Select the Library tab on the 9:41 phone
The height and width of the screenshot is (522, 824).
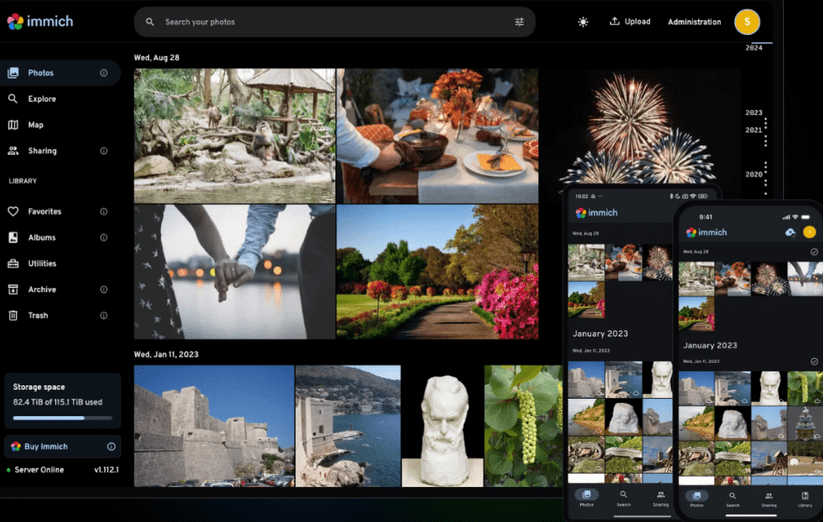pyautogui.click(x=805, y=498)
